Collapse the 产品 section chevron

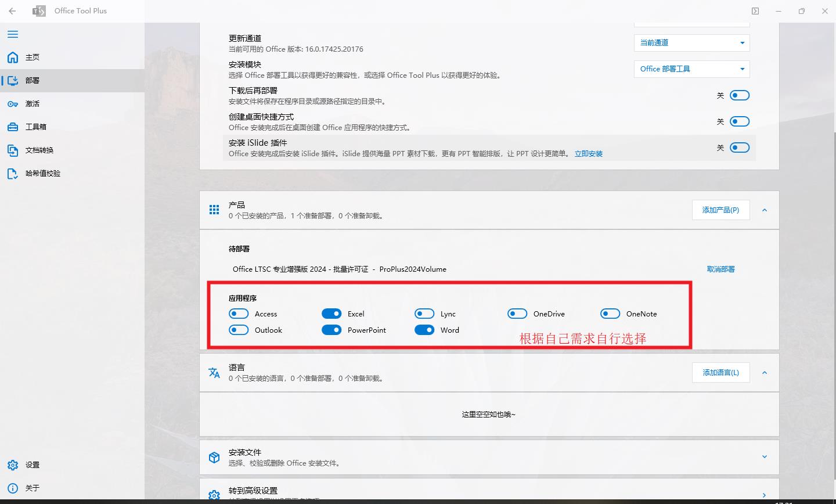(x=765, y=210)
